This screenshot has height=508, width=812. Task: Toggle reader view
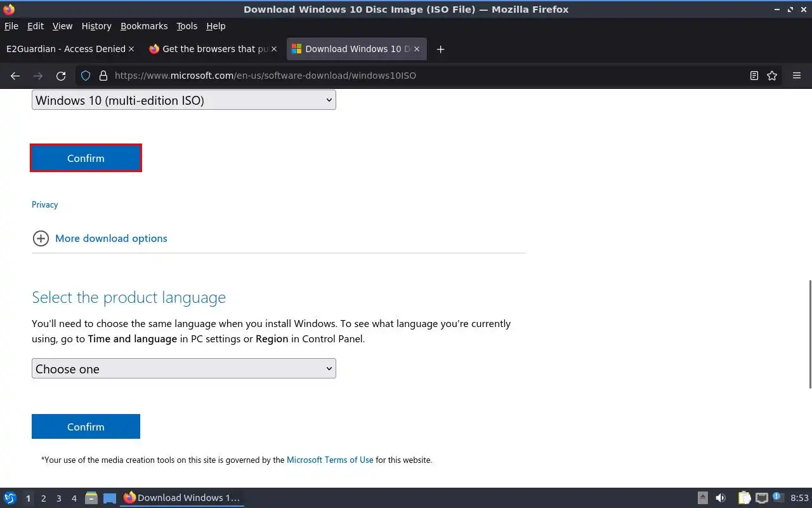pyautogui.click(x=754, y=76)
